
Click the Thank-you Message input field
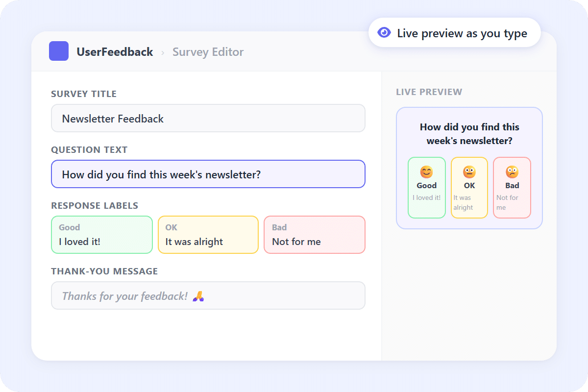pos(208,295)
